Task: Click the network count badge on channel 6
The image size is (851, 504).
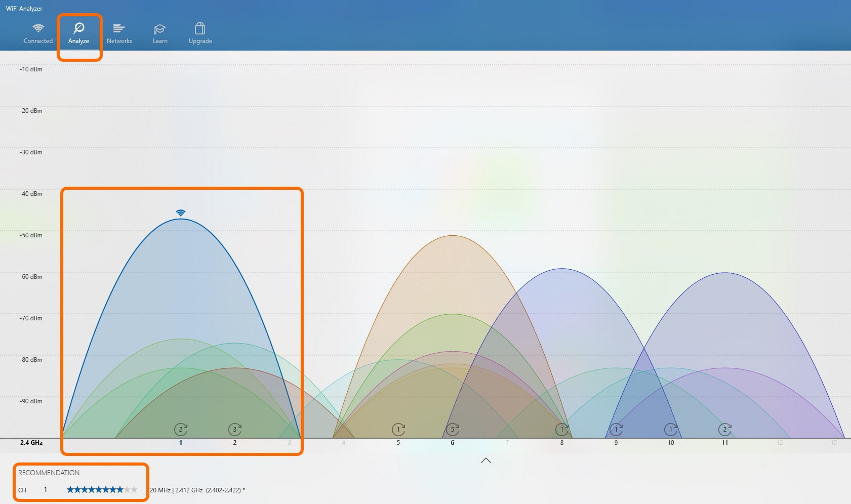Action: [453, 429]
